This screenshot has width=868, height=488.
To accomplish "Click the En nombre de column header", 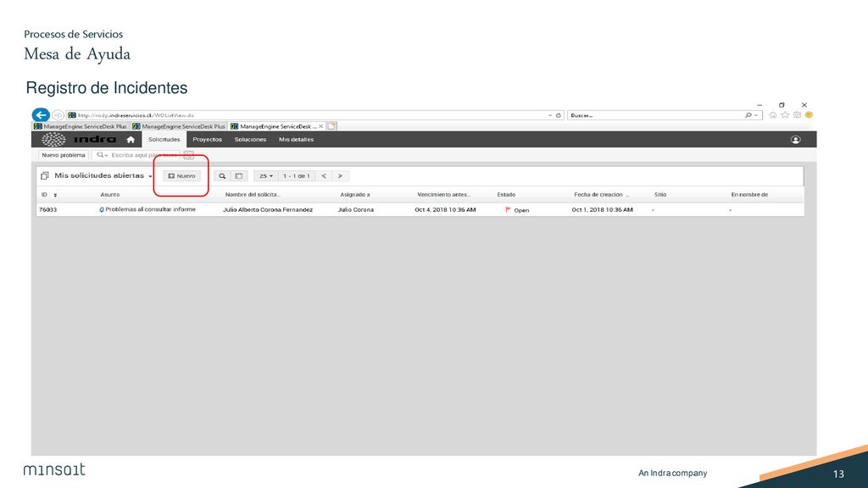I will click(749, 195).
